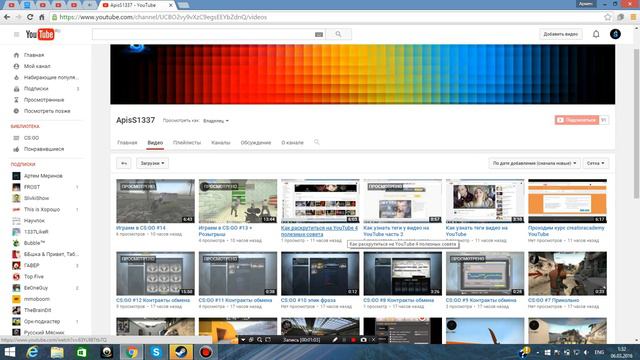Open video link CS:GO #7 Прикольно
The height and width of the screenshot is (360, 640).
pyautogui.click(x=553, y=300)
